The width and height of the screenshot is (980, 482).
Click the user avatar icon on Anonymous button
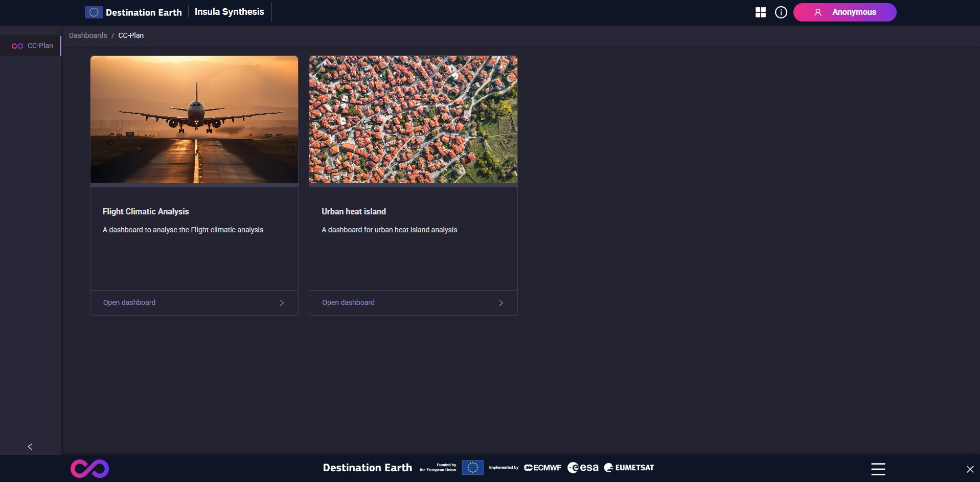click(x=817, y=12)
